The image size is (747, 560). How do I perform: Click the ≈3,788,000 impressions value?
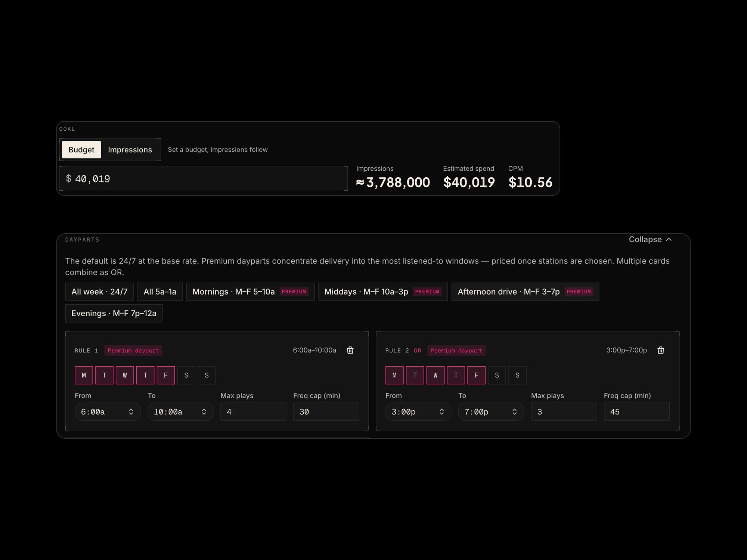[393, 182]
